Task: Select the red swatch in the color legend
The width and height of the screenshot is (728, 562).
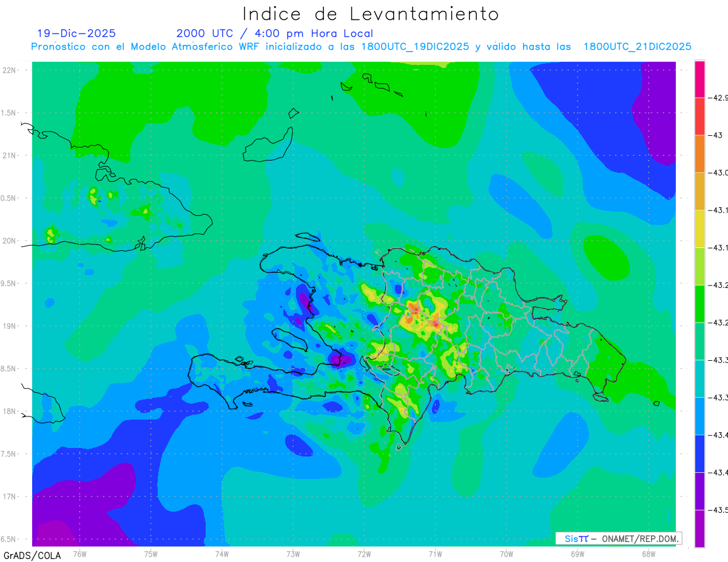Action: [699, 116]
